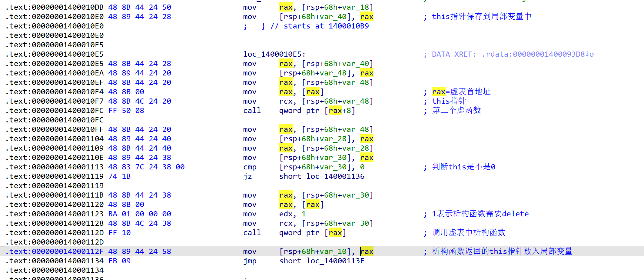
Task: Click 'call qword ptr [rax+8]' operand
Action: pos(317,110)
